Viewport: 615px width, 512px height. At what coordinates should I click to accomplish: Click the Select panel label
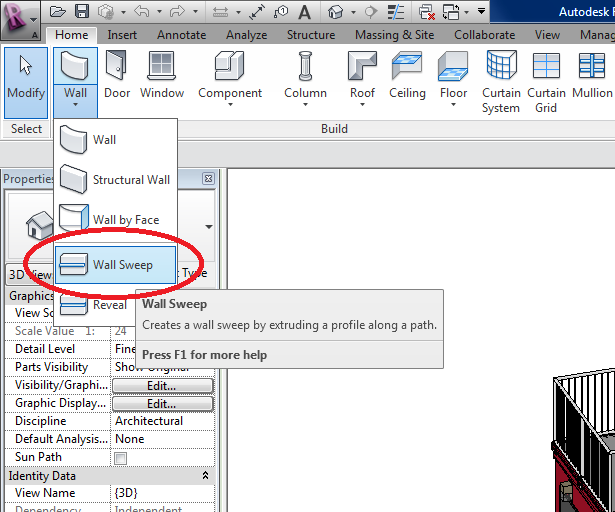pos(26,129)
